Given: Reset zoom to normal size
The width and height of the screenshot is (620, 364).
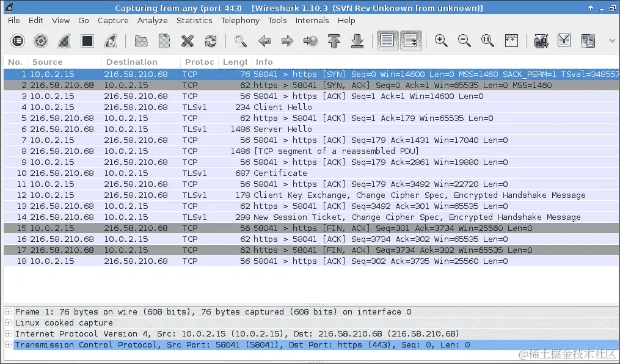Looking at the screenshot, I should pyautogui.click(x=487, y=41).
